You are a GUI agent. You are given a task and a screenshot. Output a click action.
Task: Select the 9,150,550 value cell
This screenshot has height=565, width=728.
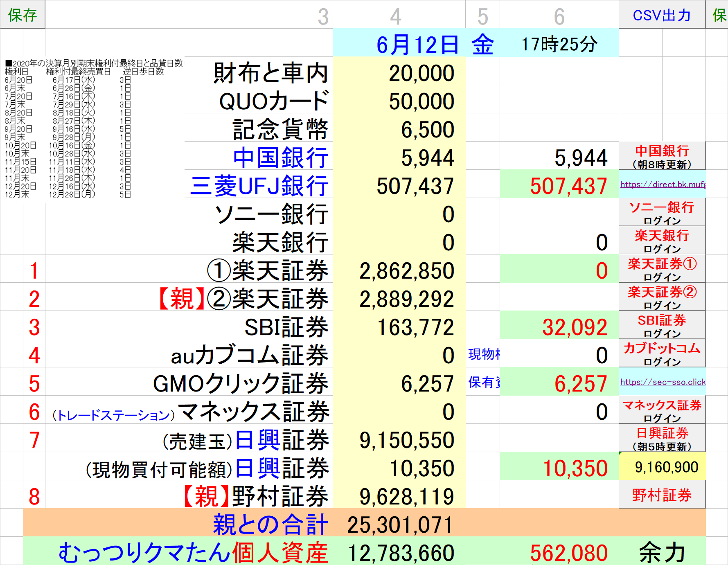pos(399,438)
